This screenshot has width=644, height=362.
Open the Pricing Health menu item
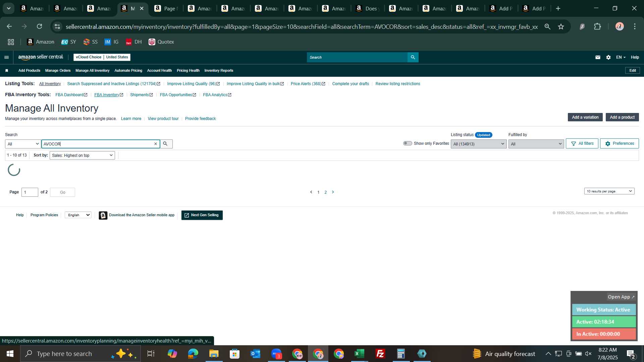[x=188, y=70]
